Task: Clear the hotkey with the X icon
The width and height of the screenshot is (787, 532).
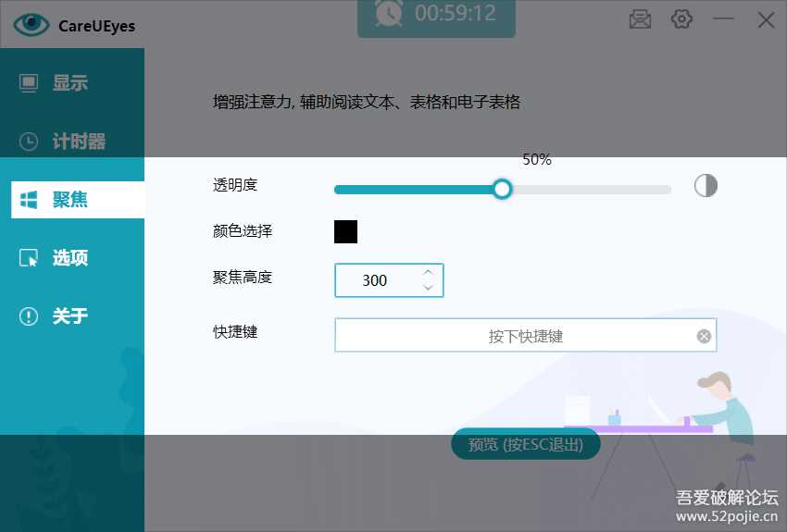Action: (x=704, y=336)
